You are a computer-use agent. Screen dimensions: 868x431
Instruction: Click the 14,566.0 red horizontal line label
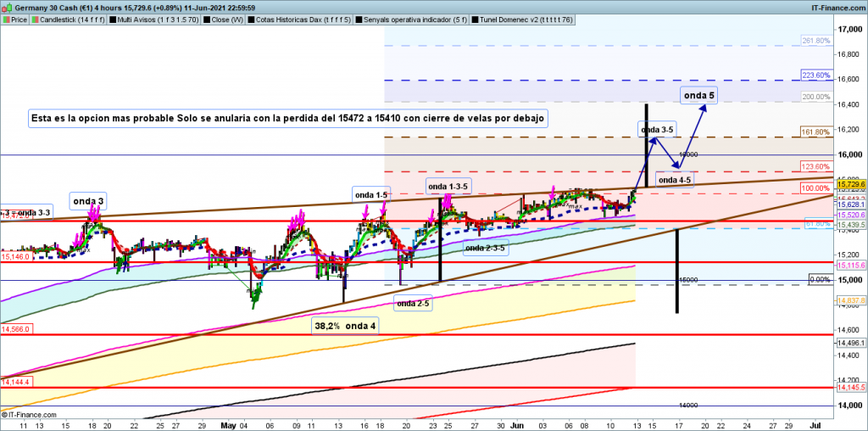[16, 328]
